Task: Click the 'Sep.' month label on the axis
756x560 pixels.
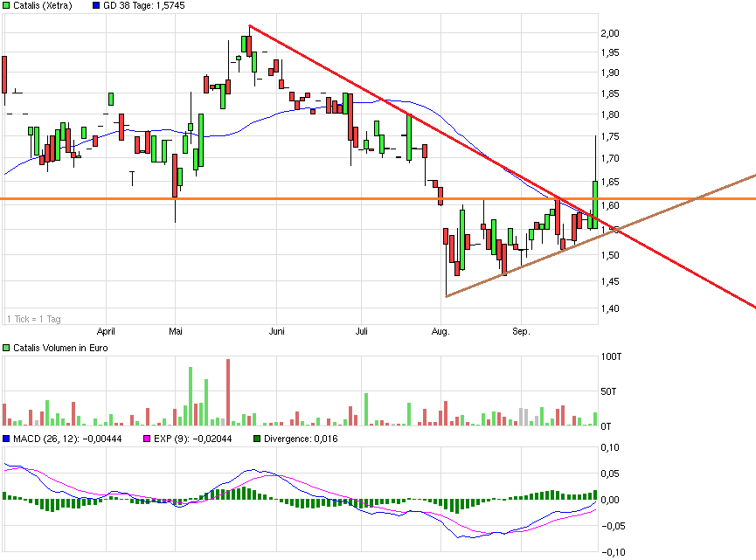Action: [521, 332]
